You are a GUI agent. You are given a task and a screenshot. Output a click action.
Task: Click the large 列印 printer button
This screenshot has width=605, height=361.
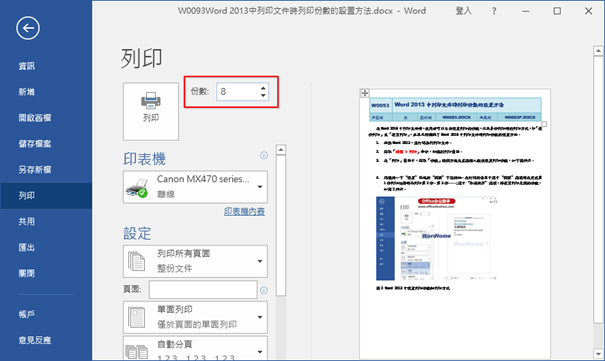151,111
